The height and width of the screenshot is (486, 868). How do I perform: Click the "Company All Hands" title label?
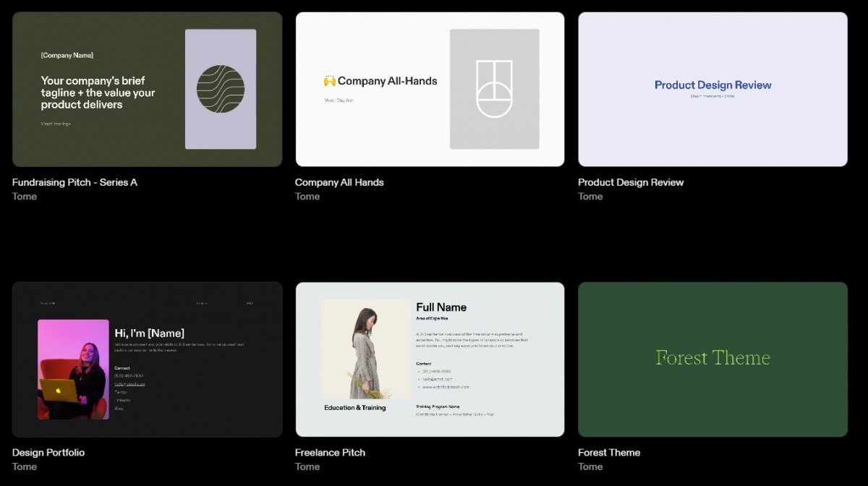[339, 182]
